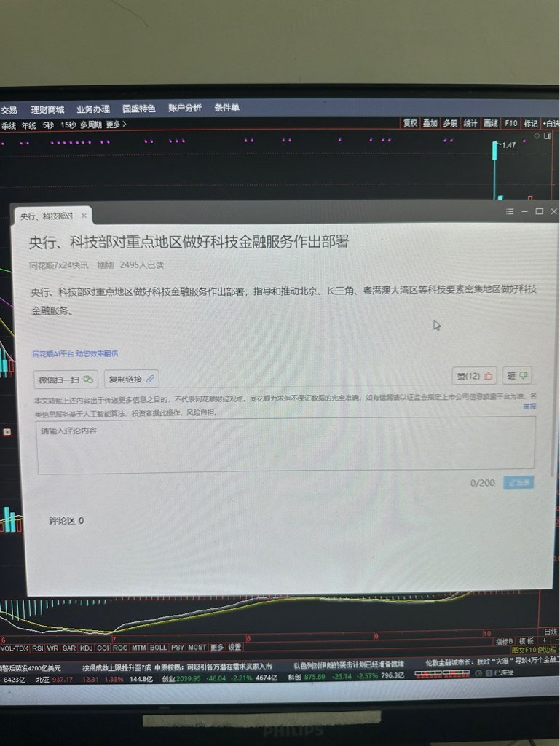Add stock to watchlist with +自选
Viewport: 560px width, 746px height.
click(x=551, y=124)
